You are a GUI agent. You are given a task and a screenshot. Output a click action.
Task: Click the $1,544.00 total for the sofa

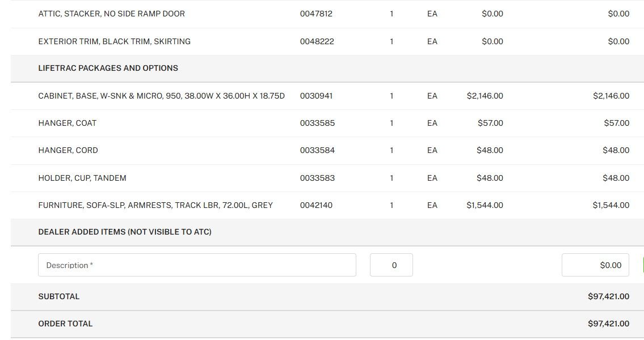click(611, 205)
